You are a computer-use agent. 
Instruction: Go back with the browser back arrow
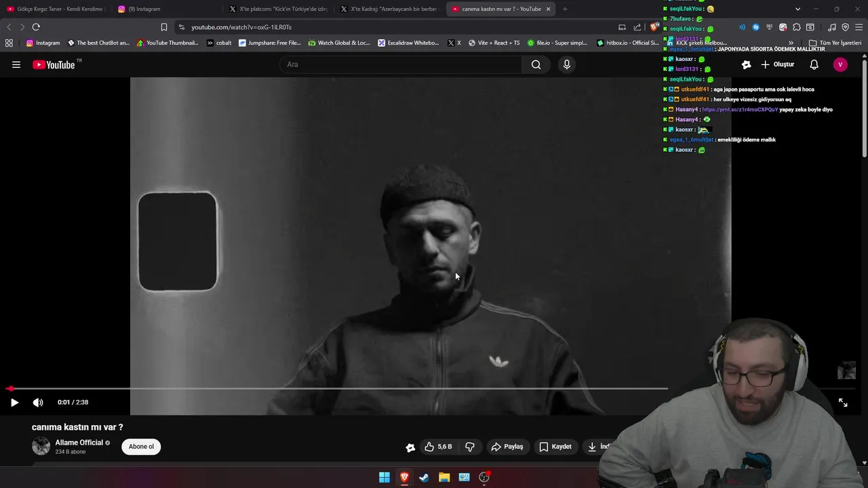tap(9, 27)
